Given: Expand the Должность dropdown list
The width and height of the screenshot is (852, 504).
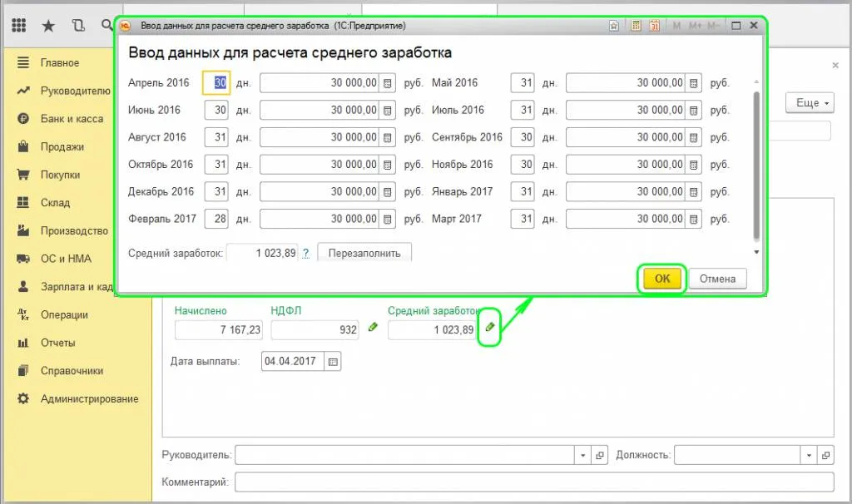Looking at the screenshot, I should [809, 455].
